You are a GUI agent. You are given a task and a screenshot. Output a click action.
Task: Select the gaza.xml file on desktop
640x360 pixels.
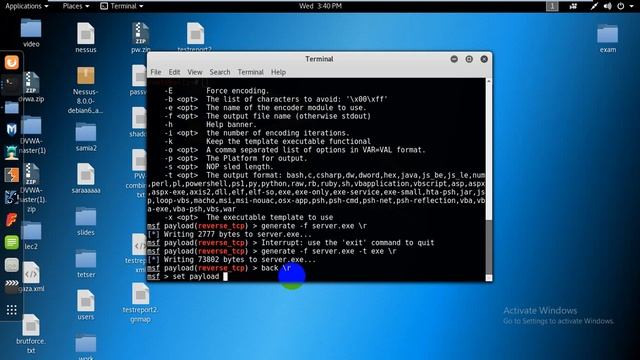31,277
